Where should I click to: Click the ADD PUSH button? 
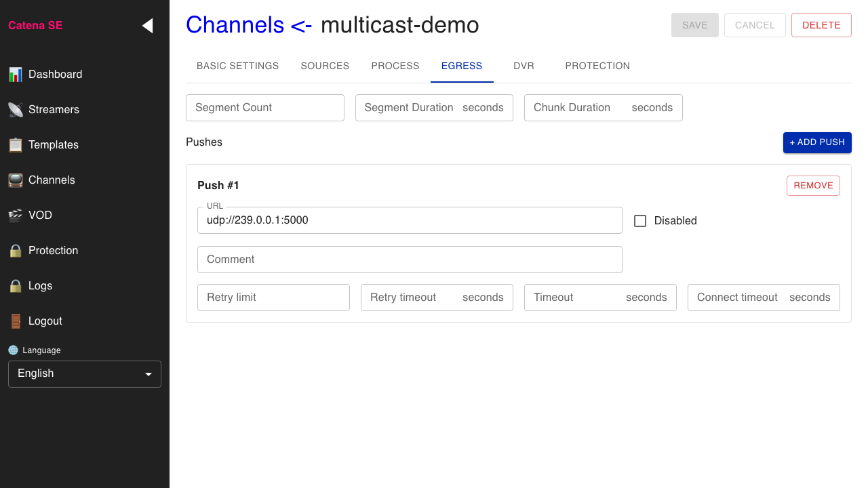817,142
